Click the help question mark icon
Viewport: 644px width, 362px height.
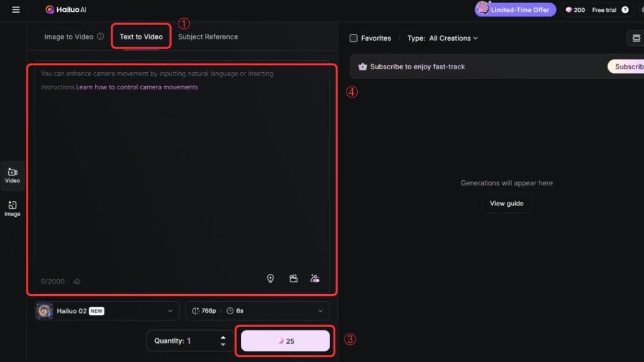pos(625,10)
